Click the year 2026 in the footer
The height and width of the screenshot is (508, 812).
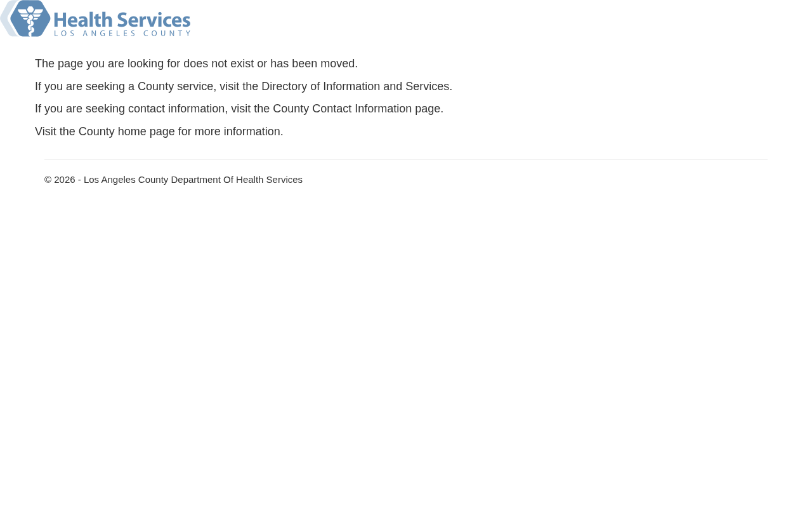point(65,180)
